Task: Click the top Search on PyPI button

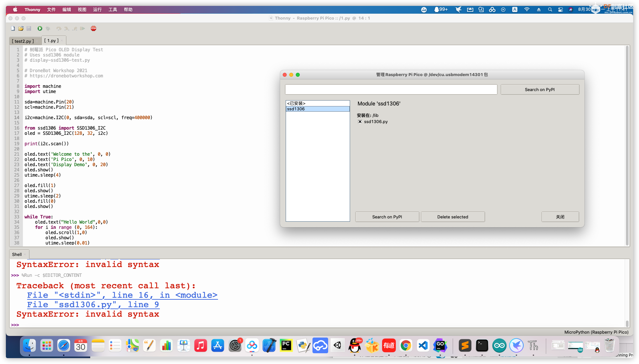Action: pos(540,89)
